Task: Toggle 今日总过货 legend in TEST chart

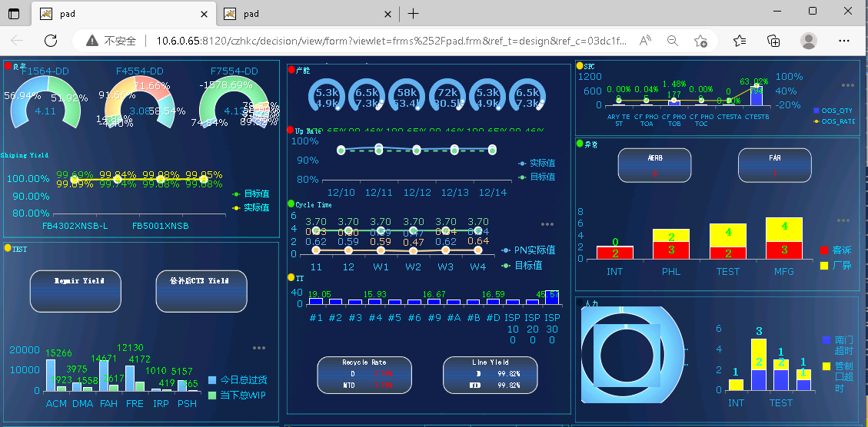Action: pyautogui.click(x=238, y=380)
